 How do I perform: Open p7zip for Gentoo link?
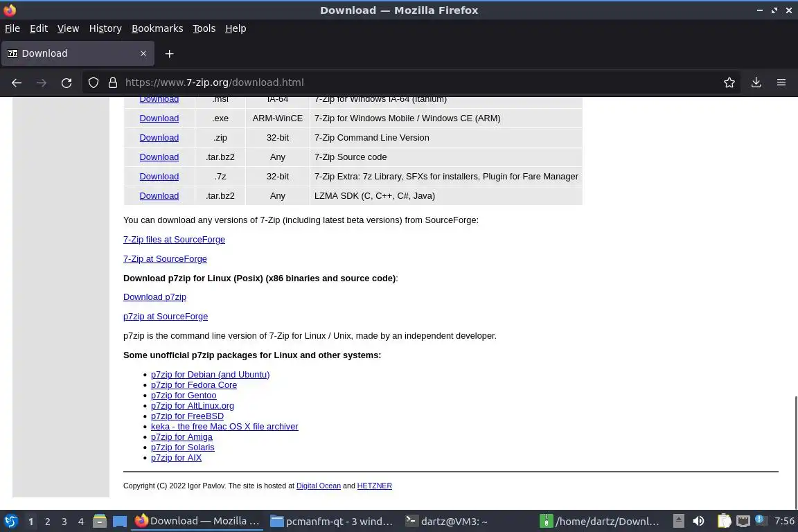[x=184, y=395]
